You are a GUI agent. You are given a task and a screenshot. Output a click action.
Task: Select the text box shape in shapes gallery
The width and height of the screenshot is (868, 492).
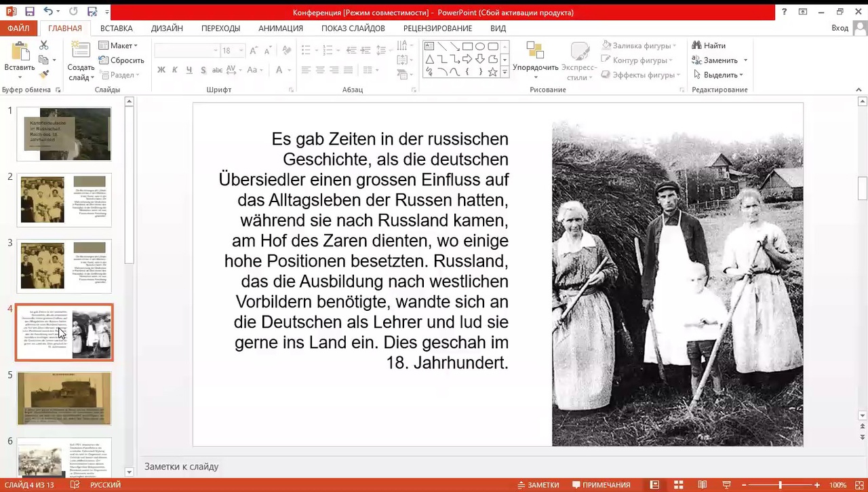pyautogui.click(x=429, y=46)
